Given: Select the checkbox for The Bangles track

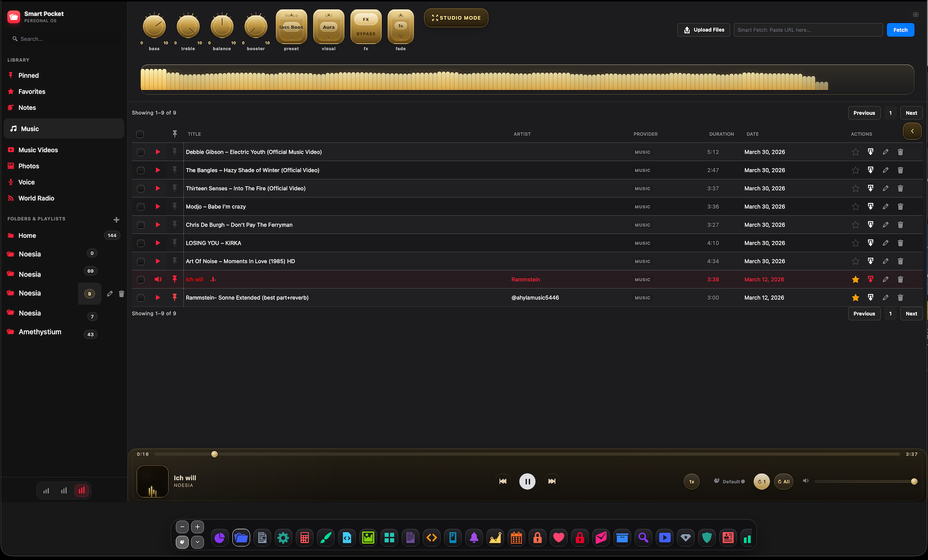Looking at the screenshot, I should pyautogui.click(x=140, y=170).
